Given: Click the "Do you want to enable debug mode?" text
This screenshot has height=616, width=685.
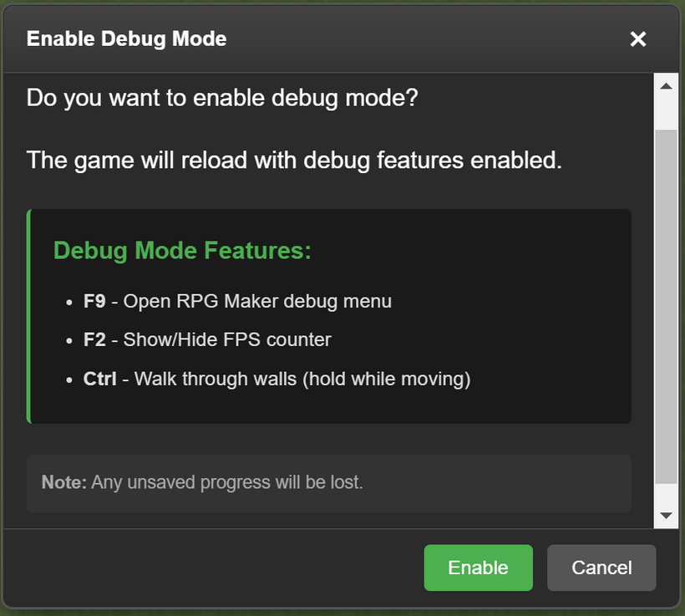Looking at the screenshot, I should click(221, 99).
